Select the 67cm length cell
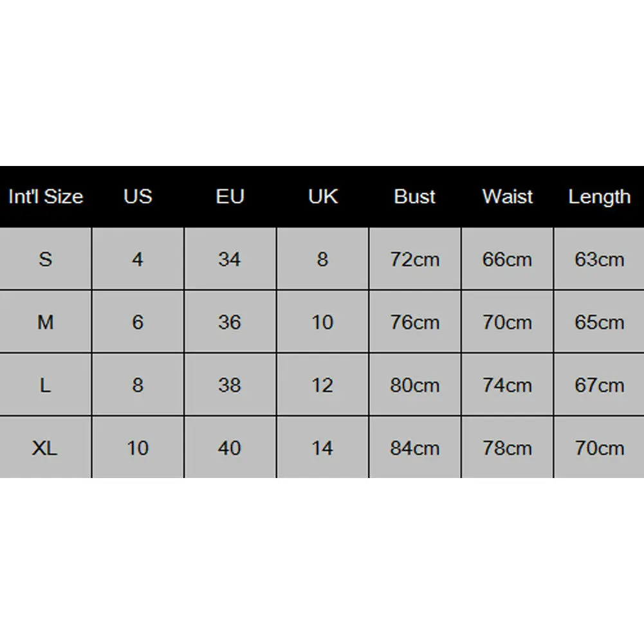The height and width of the screenshot is (644, 644). point(599,385)
